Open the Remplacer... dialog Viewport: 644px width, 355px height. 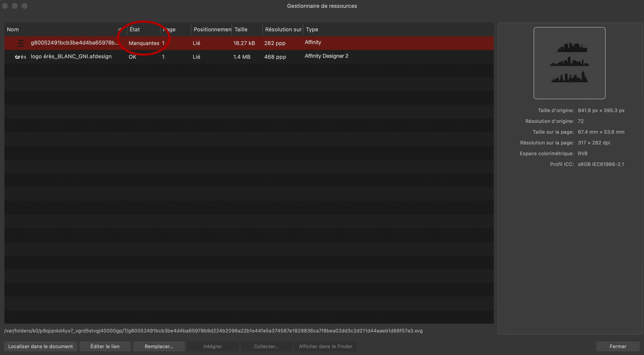click(x=159, y=346)
